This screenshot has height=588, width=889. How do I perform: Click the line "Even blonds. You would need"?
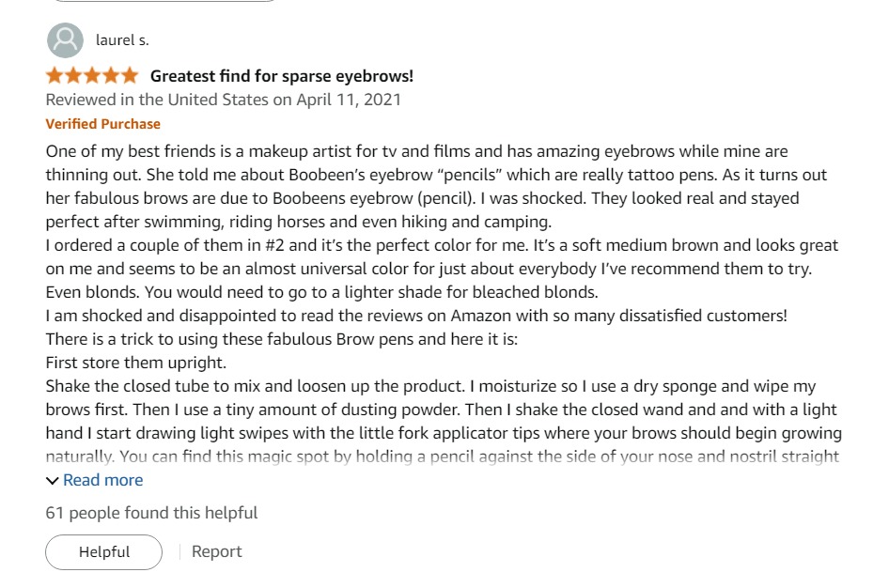point(321,292)
